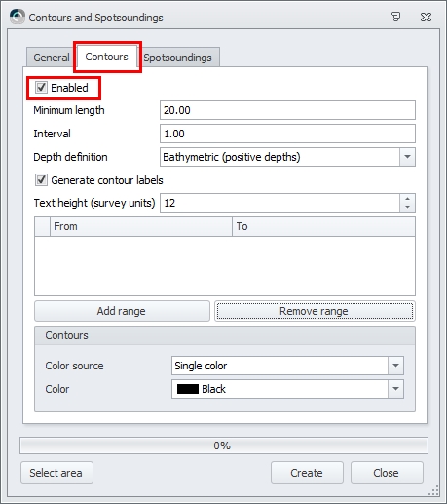Toggle the Enabled checkbox
The height and width of the screenshot is (504, 447).
pos(41,88)
